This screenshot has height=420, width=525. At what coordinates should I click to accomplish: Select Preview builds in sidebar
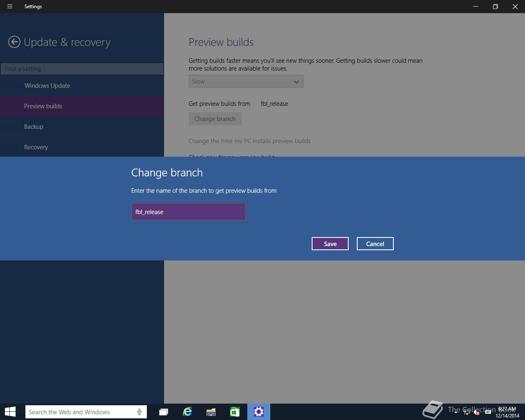[82, 106]
